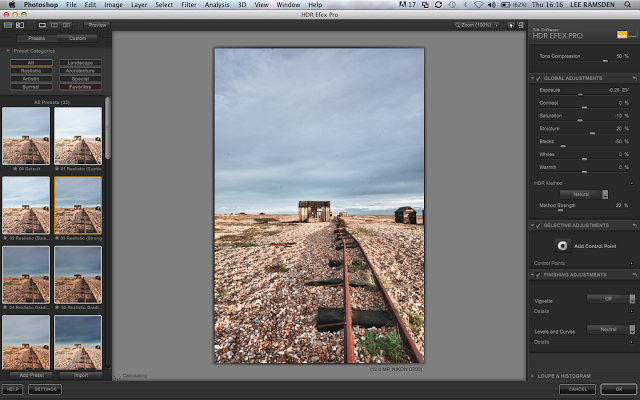Click the Wi-Fi icon in menu bar
Image resolution: width=640 pixels, height=400 pixels.
point(478,4)
